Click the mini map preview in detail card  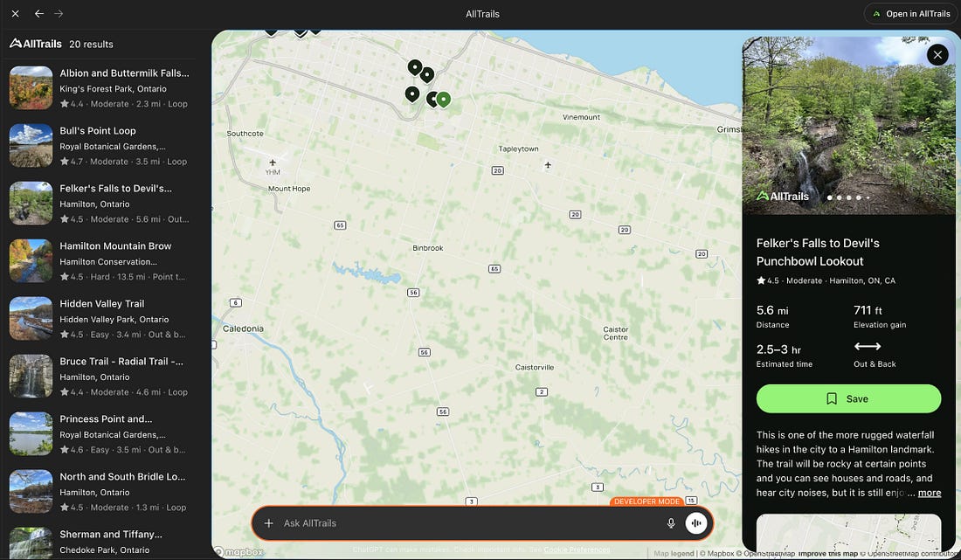(x=848, y=532)
